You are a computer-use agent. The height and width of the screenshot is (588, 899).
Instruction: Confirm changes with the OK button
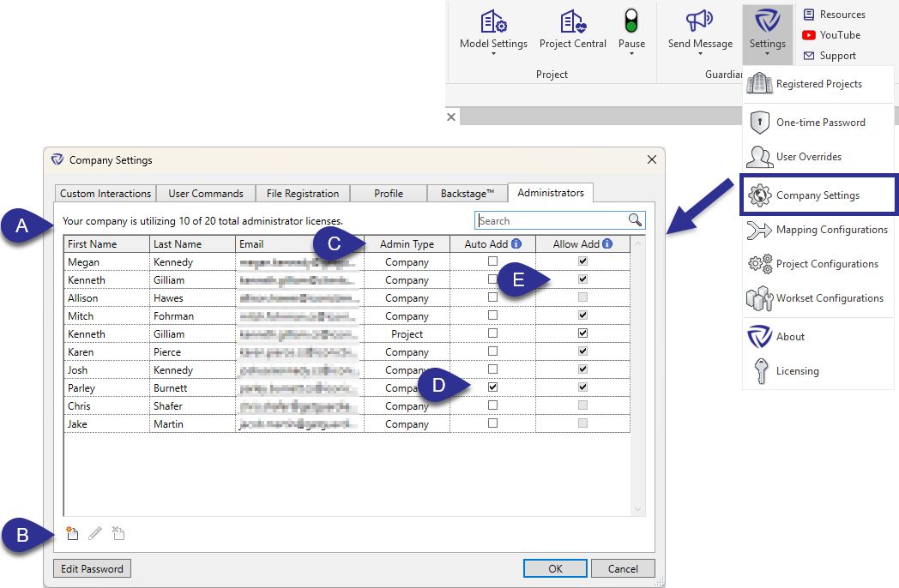point(554,568)
